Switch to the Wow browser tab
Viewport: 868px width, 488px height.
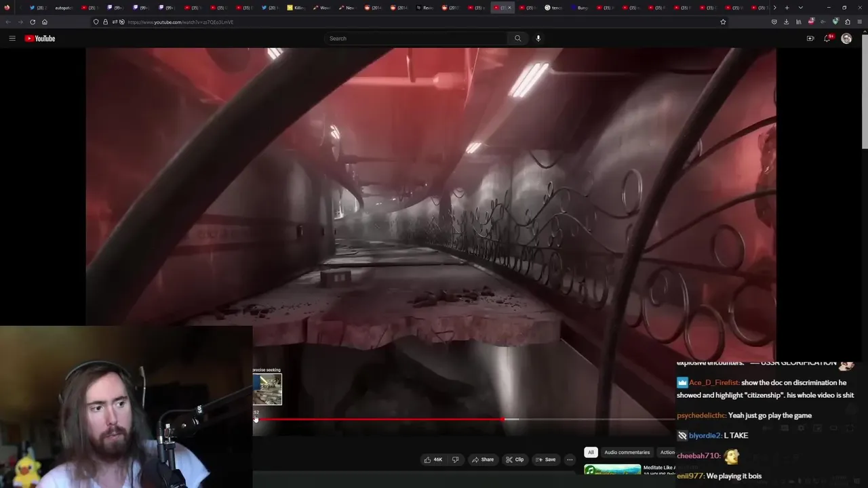point(322,7)
